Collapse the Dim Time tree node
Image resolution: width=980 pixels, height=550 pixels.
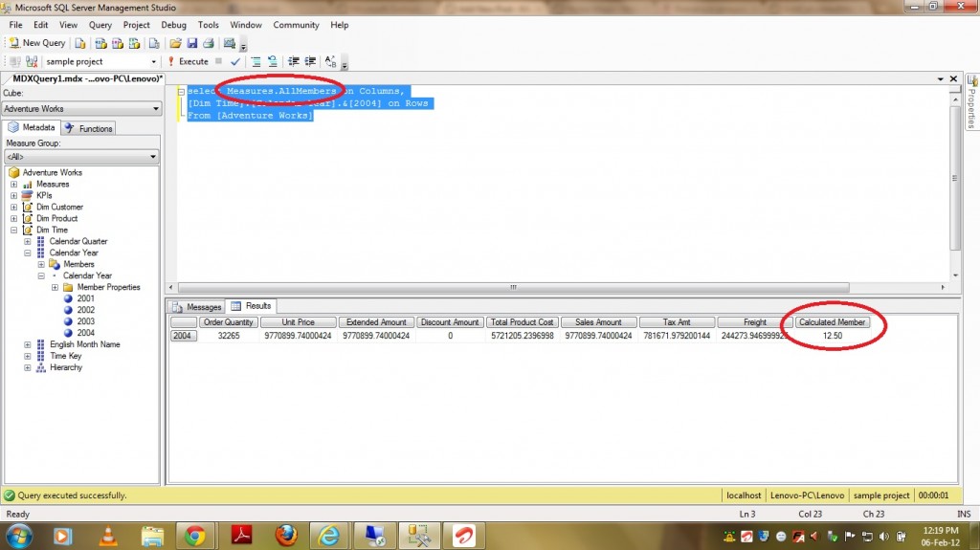pos(14,230)
